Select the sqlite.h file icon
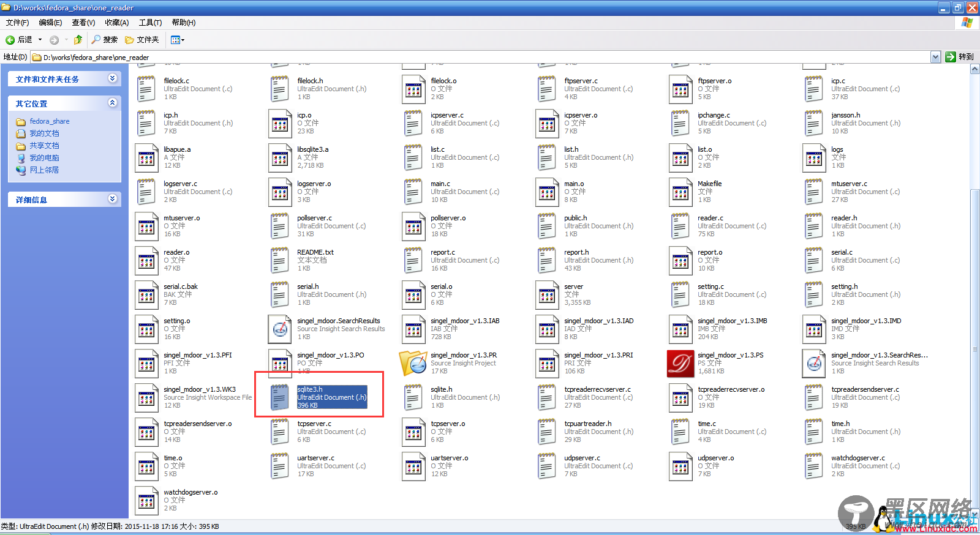Image resolution: width=980 pixels, height=535 pixels. coord(413,398)
